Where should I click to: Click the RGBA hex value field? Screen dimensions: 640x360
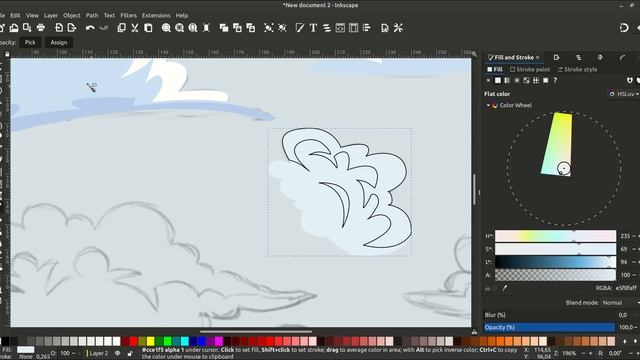(627, 288)
